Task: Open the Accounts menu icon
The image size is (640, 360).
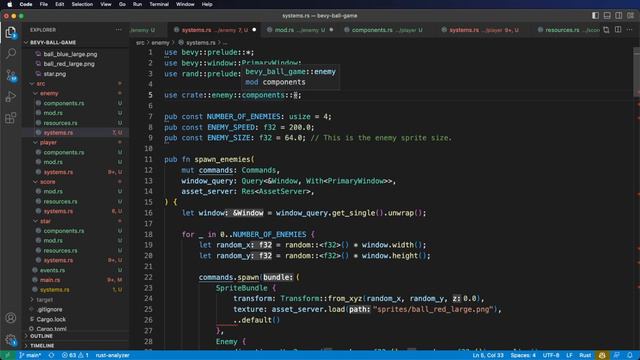Action: tap(11, 318)
